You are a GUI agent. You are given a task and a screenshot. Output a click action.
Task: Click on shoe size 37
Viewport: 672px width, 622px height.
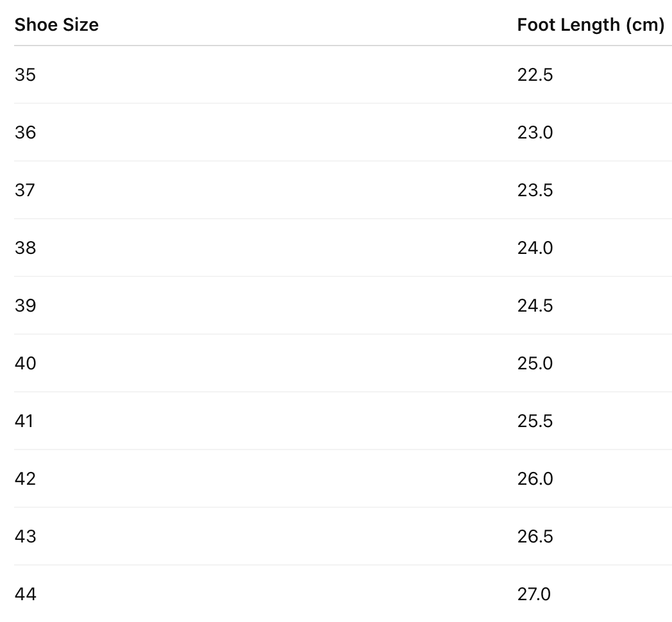tap(26, 190)
